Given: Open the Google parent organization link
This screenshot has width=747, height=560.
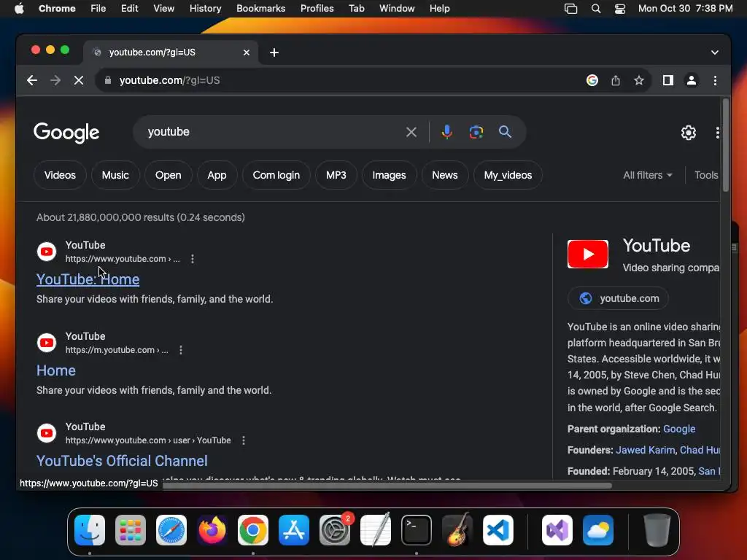Looking at the screenshot, I should pos(679,429).
